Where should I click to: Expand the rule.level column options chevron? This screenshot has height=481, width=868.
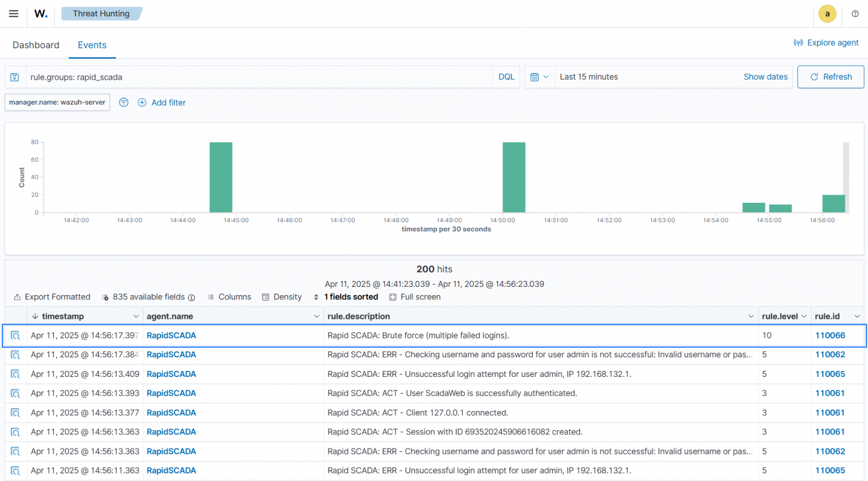804,317
